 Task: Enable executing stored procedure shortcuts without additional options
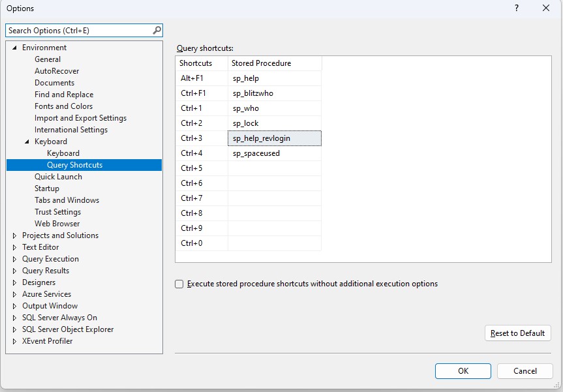pyautogui.click(x=179, y=283)
